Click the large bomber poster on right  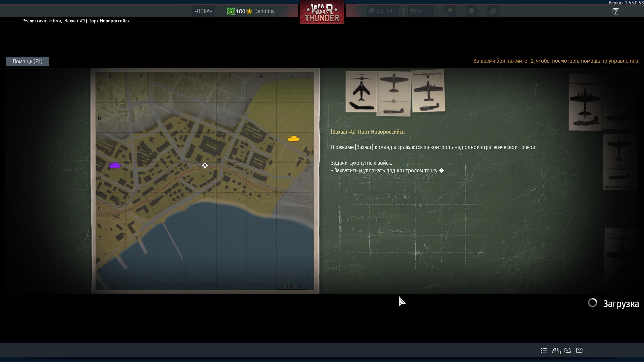point(585,102)
